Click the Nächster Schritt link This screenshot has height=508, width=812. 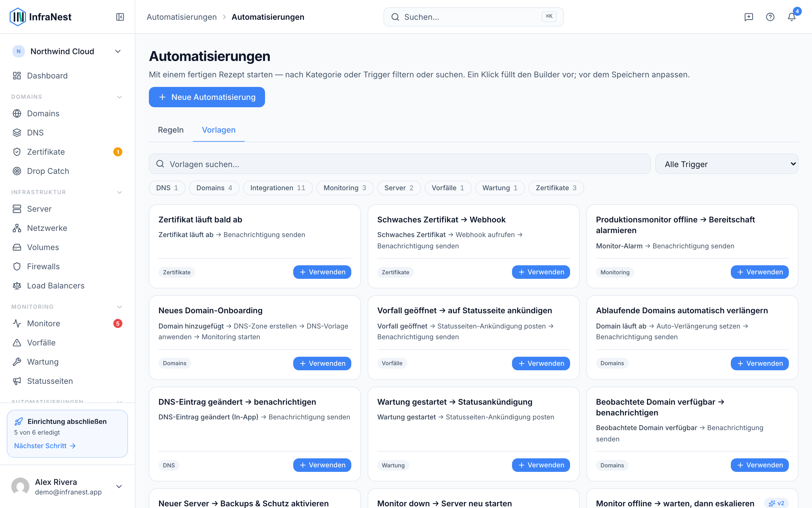(45, 446)
